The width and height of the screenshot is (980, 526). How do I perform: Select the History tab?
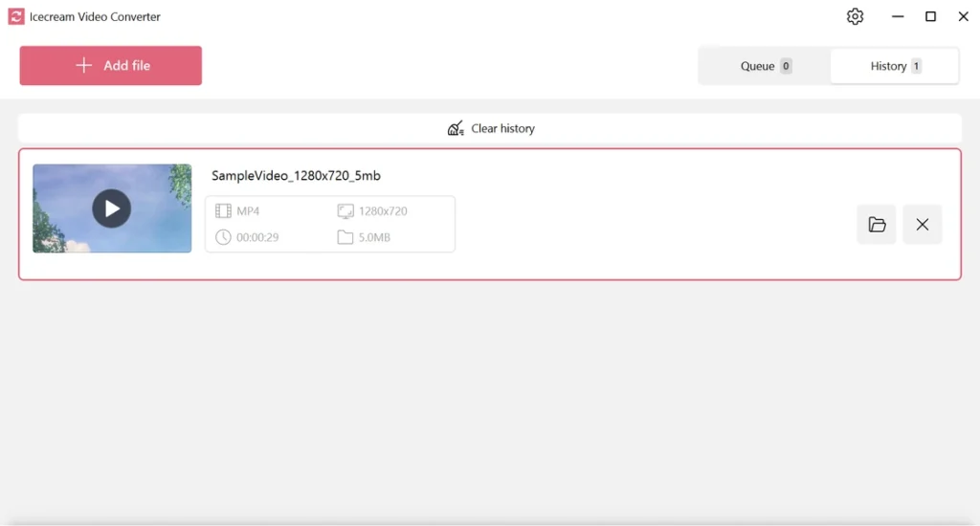click(x=895, y=66)
